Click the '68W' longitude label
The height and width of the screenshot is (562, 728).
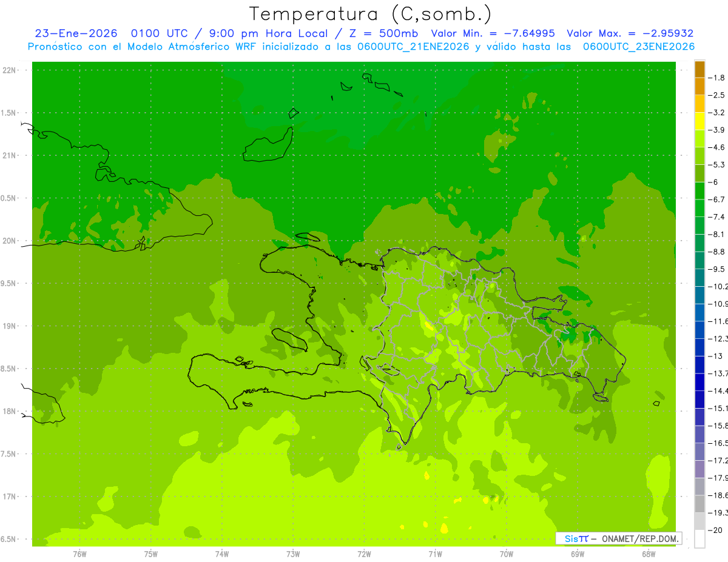pyautogui.click(x=649, y=554)
